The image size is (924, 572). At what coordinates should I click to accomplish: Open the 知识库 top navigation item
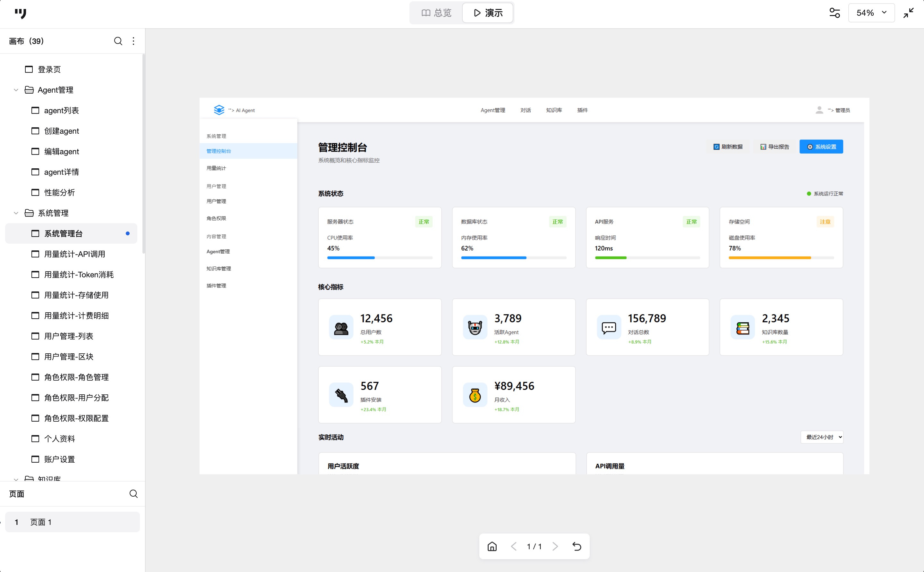(554, 110)
